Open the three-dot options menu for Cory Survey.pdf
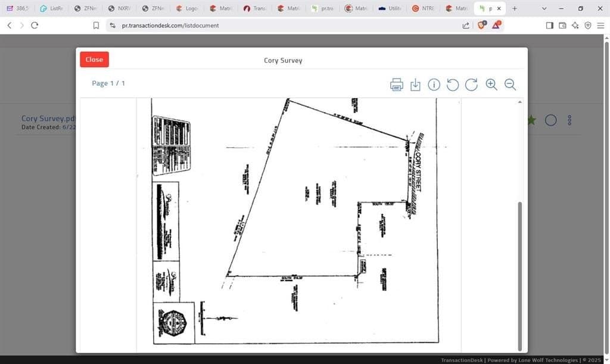610x364 pixels. [569, 120]
